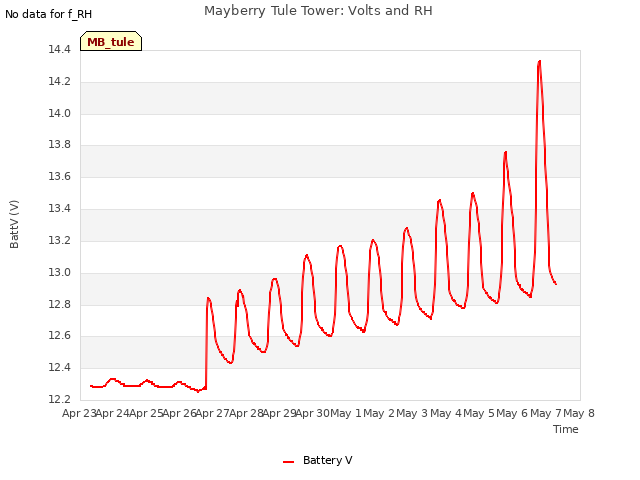The image size is (640, 480).
Task: Click the BattV (V) y-axis label
Action: [x=14, y=224]
